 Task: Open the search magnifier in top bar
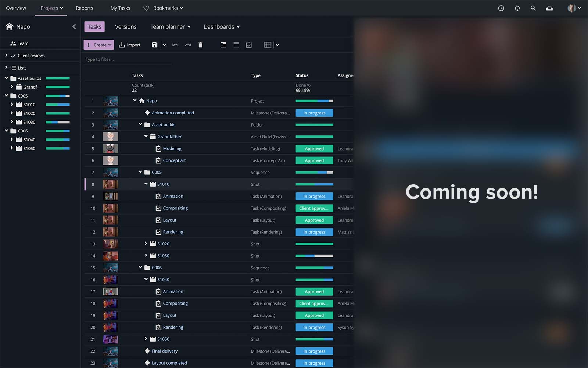coord(533,8)
